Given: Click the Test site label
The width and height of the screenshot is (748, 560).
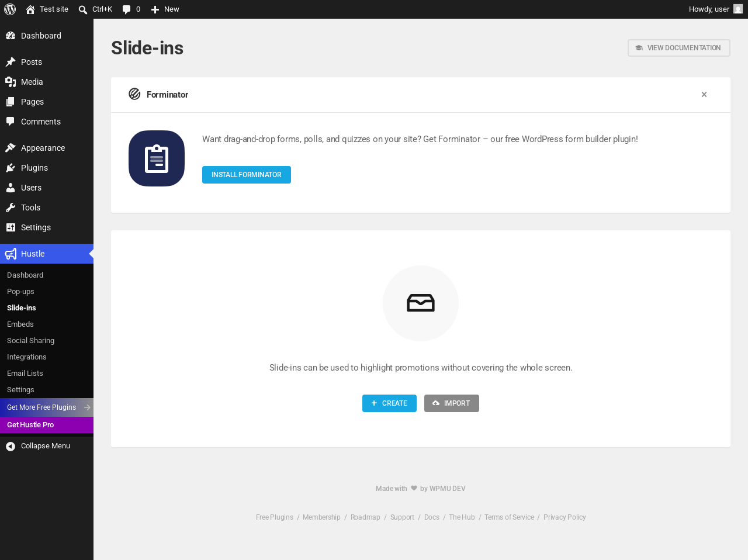Looking at the screenshot, I should tap(54, 9).
